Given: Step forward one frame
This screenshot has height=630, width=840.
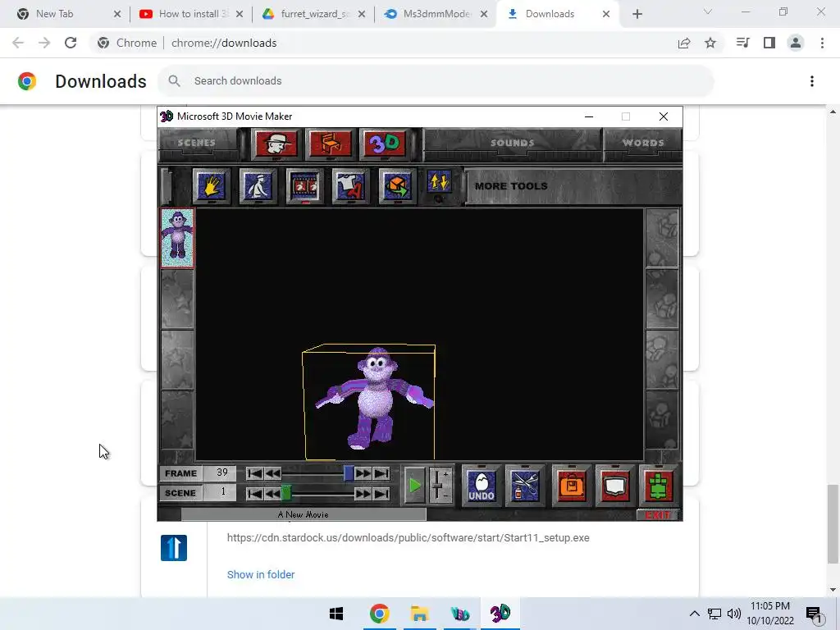Looking at the screenshot, I should 363,473.
